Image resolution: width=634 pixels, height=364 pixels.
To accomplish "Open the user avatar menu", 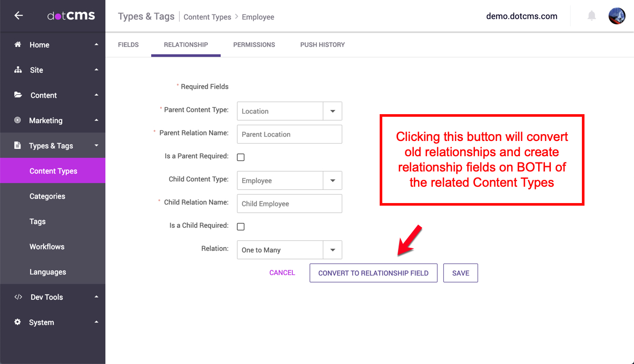I will point(617,16).
